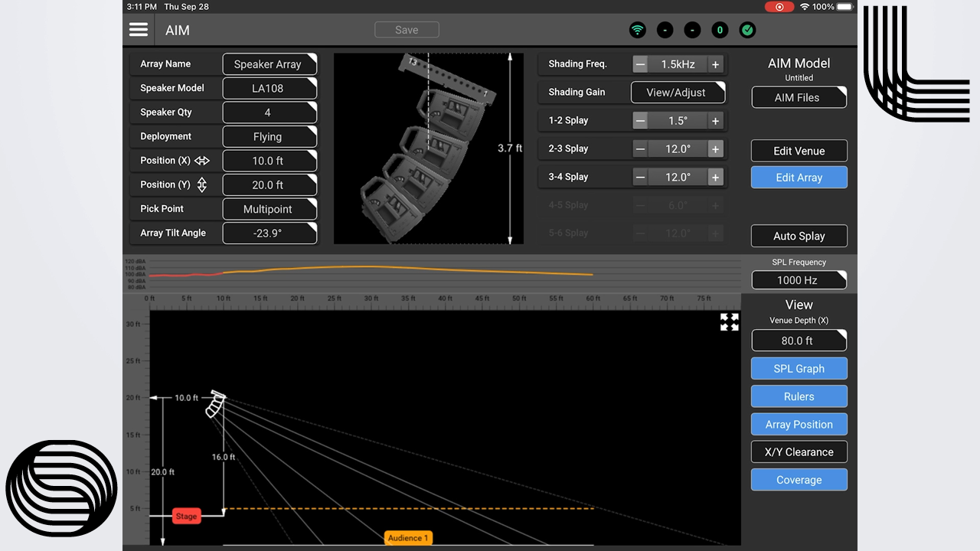Toggle the SPL Graph view
Image resolution: width=980 pixels, height=551 pixels.
click(x=799, y=369)
